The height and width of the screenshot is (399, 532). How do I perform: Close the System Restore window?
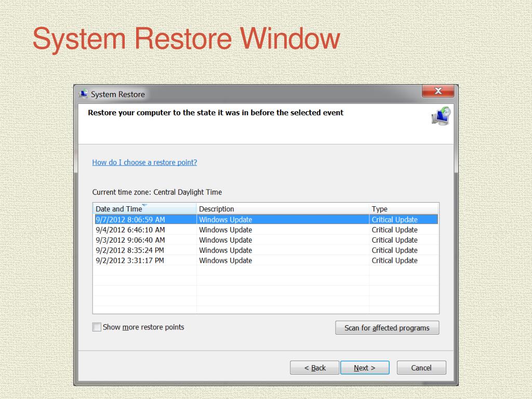(x=438, y=91)
